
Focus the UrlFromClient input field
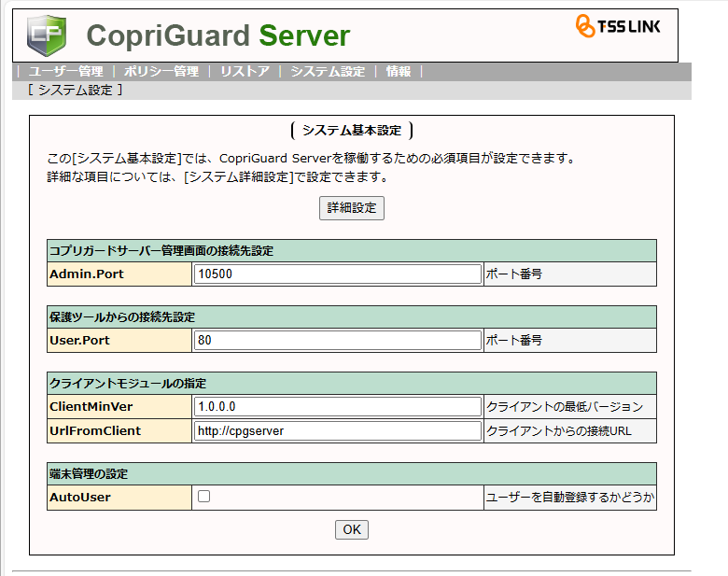click(338, 431)
